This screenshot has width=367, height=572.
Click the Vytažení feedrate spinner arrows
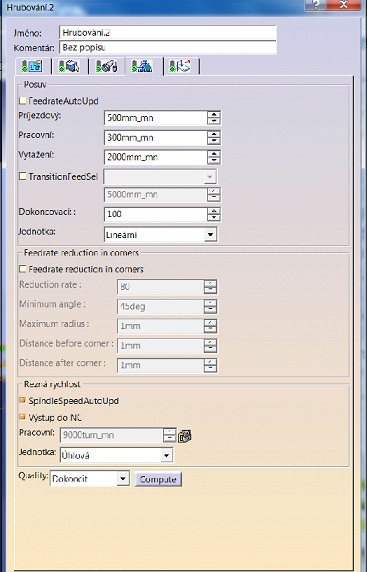point(214,157)
